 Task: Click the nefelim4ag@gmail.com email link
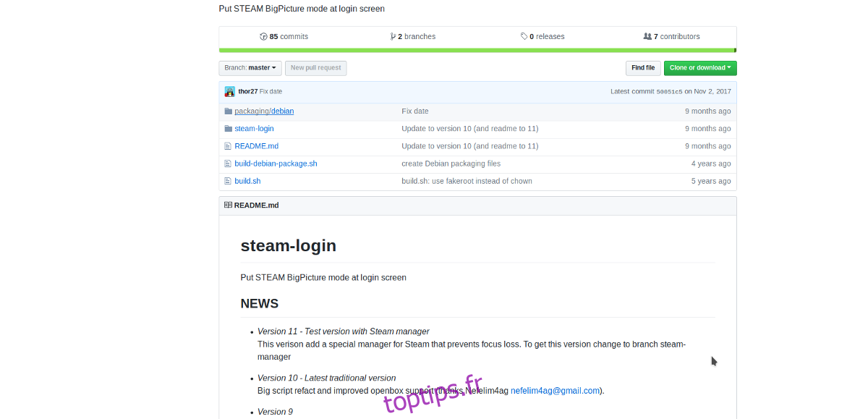(555, 391)
